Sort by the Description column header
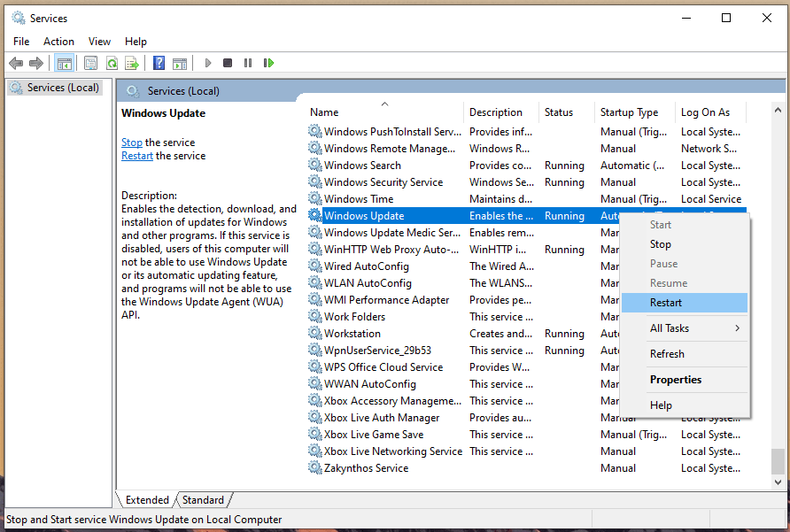This screenshot has height=532, width=790. (500, 112)
